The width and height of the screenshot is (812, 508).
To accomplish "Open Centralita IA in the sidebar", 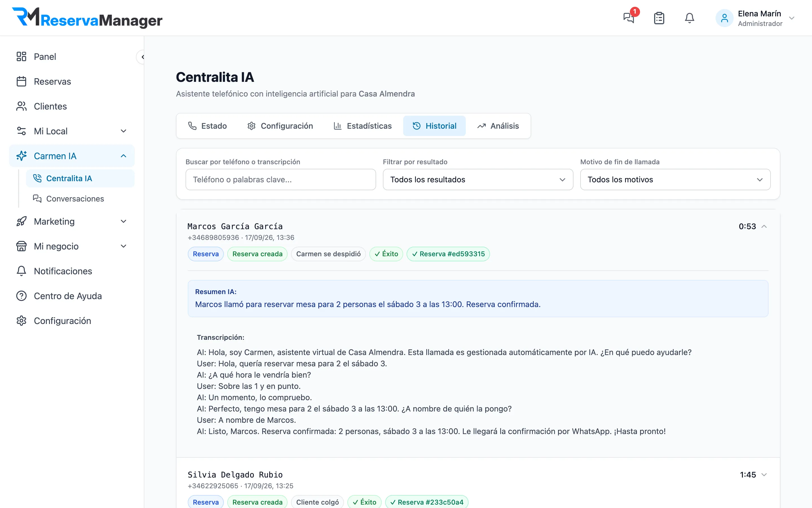I will pos(80,178).
